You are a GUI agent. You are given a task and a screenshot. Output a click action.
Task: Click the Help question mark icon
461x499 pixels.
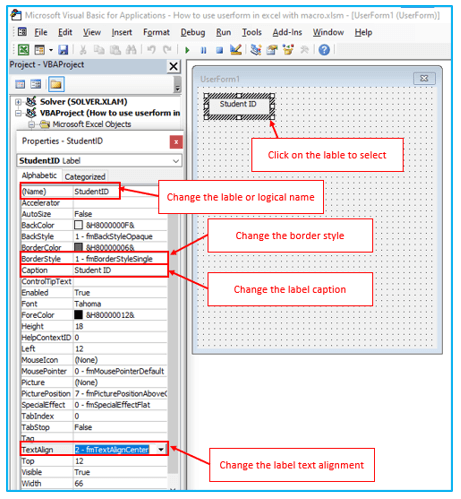coord(324,50)
